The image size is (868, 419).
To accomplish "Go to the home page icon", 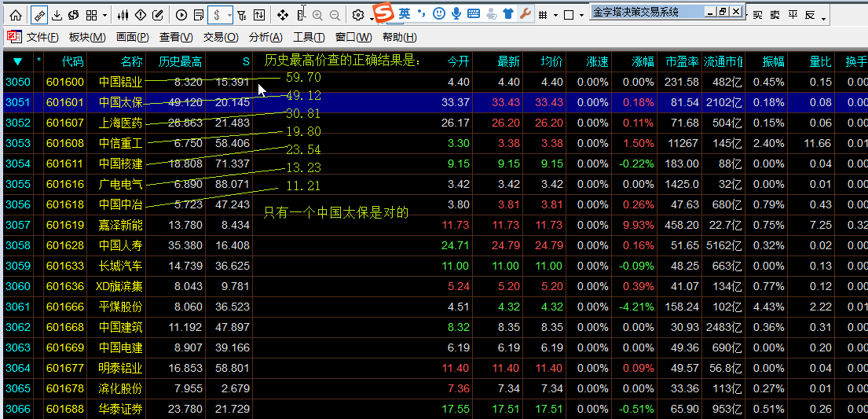I will 16,15.
